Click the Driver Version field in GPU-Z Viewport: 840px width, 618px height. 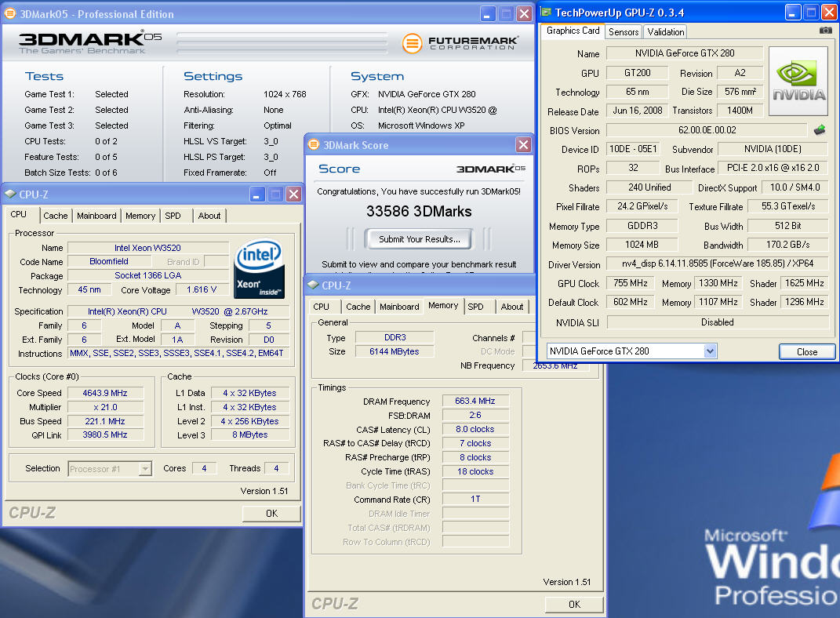pos(718,264)
